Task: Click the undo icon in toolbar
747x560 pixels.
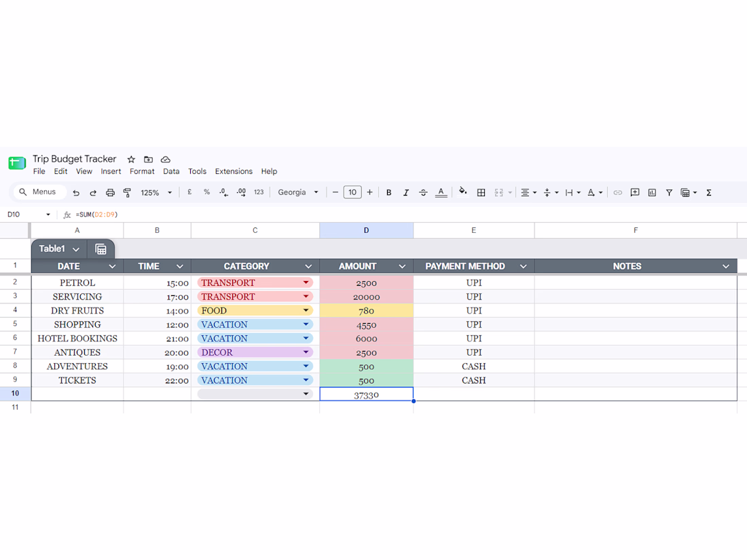Action: click(76, 192)
